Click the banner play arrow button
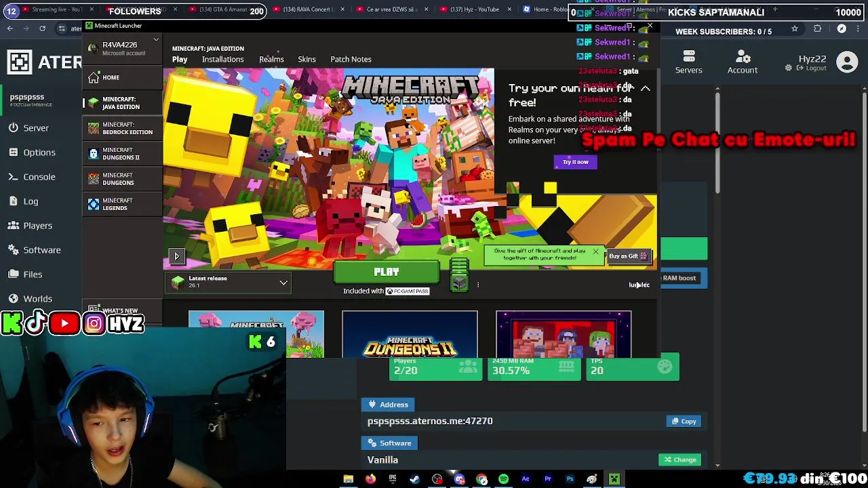The image size is (868, 488). [176, 256]
